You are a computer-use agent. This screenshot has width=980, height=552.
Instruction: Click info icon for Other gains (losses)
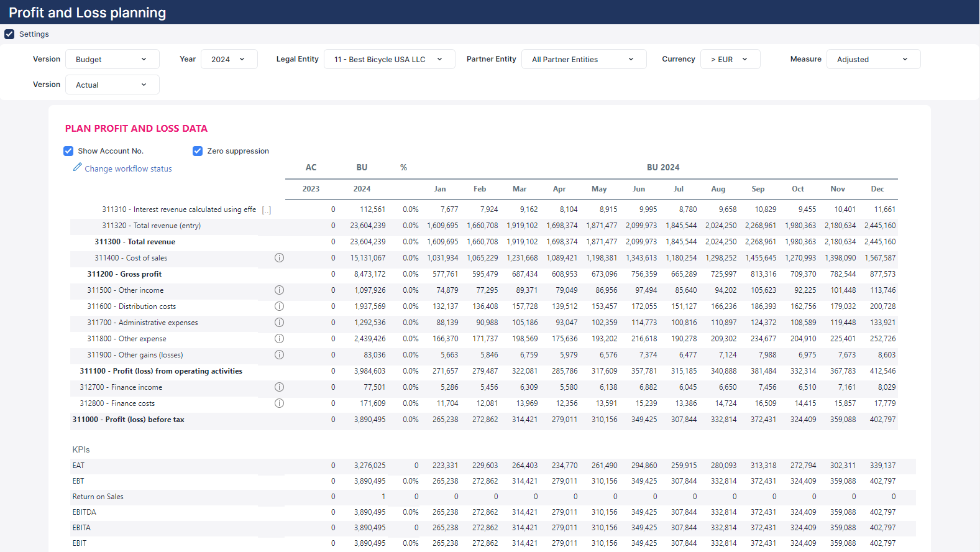[x=279, y=355]
